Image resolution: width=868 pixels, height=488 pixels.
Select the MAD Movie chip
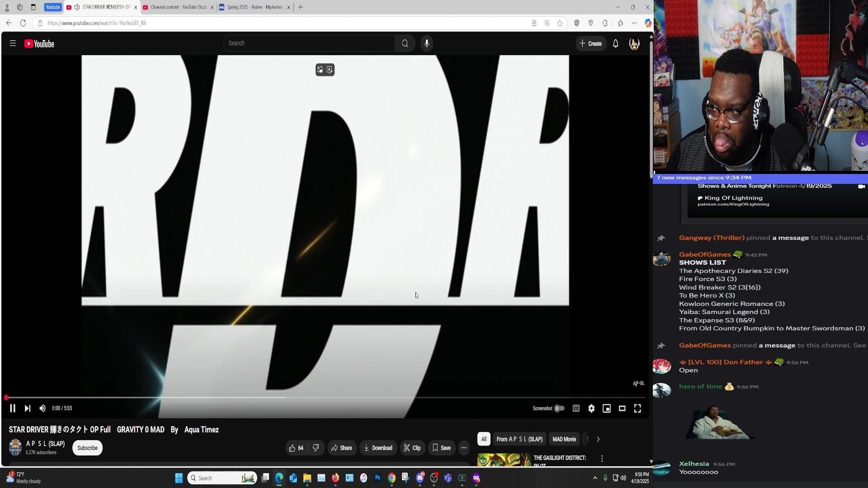click(x=564, y=439)
